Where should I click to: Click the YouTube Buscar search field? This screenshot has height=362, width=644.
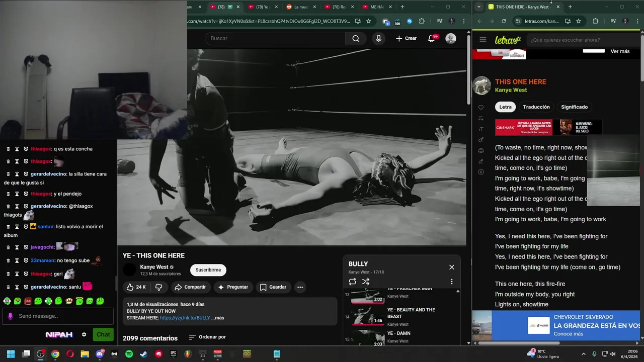click(275, 39)
